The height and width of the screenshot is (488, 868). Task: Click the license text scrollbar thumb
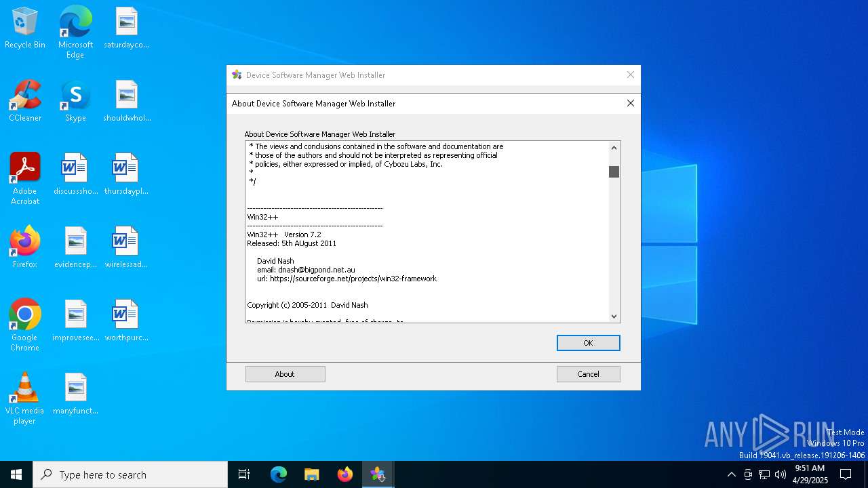point(614,172)
